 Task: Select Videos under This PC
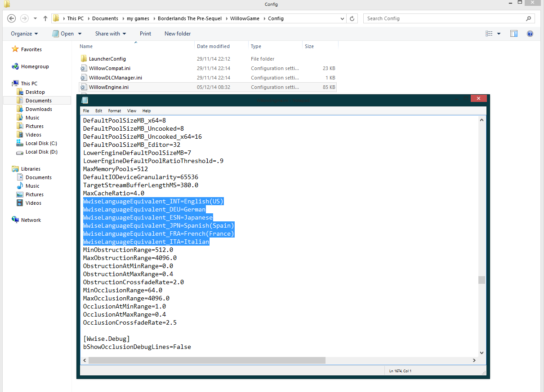point(33,135)
